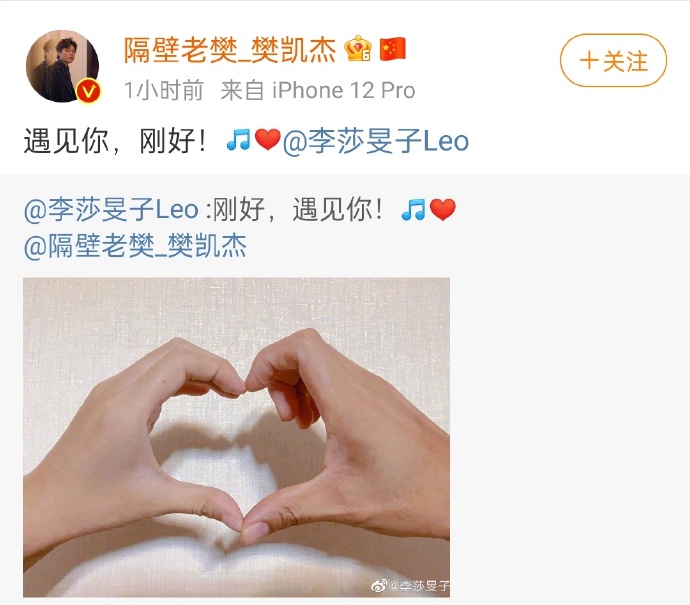This screenshot has width=690, height=605.
Task: Click the gold crown membership icon
Action: coord(358,48)
